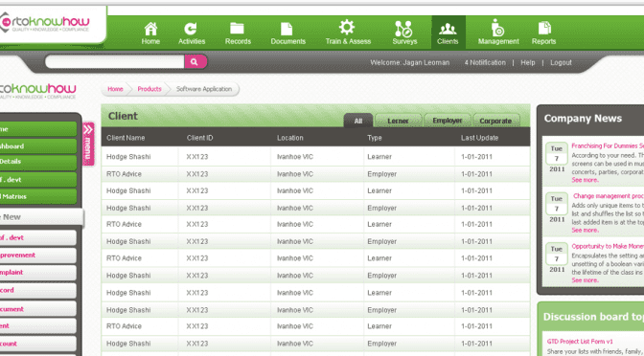The width and height of the screenshot is (644, 356).
Task: Click the white Document sidebar button
Action: point(37,309)
